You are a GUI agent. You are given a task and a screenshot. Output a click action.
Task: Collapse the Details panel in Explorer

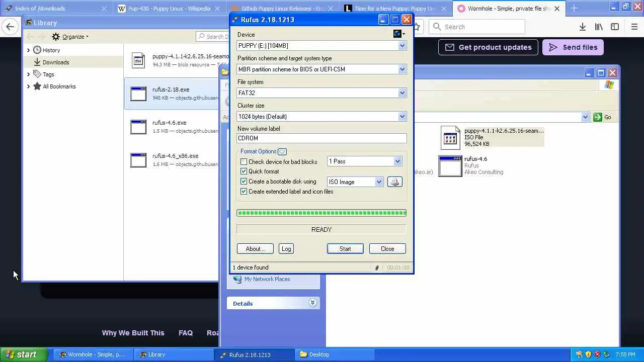coord(312,303)
